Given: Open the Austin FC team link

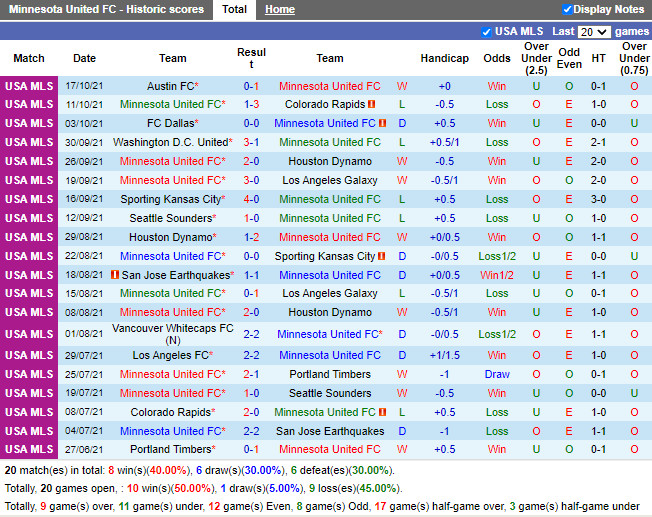Looking at the screenshot, I should pyautogui.click(x=170, y=86).
